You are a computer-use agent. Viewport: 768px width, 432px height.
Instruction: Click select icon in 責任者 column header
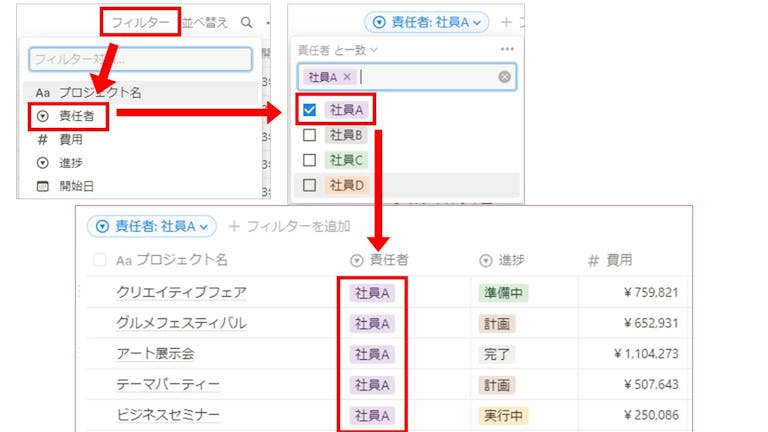[x=357, y=261]
